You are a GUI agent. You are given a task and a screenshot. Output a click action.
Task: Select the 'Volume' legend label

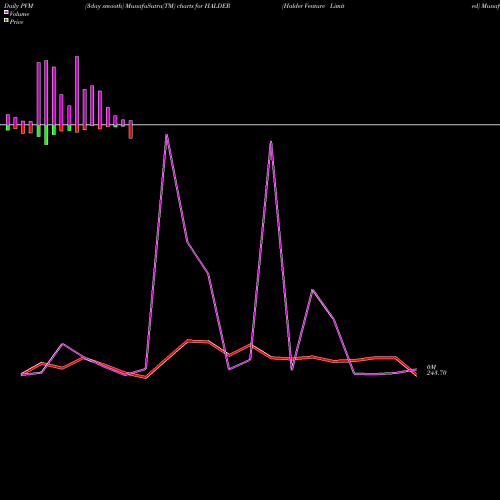[19, 14]
